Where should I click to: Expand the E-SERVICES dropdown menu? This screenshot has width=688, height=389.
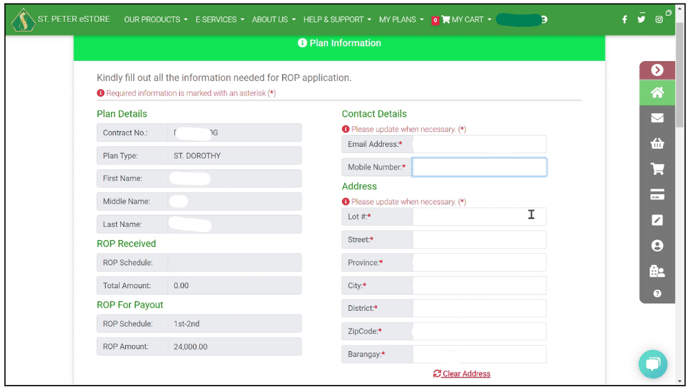tap(220, 19)
